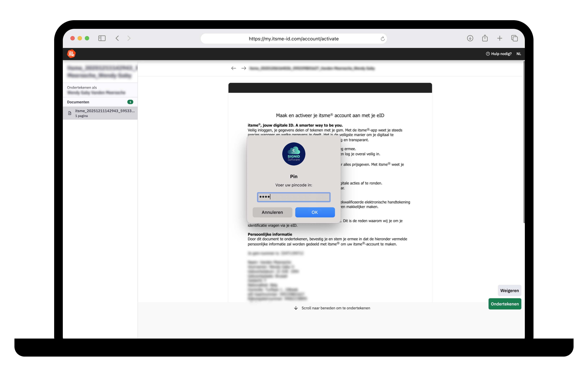
Task: Click the document page icon beside the filename
Action: click(70, 113)
